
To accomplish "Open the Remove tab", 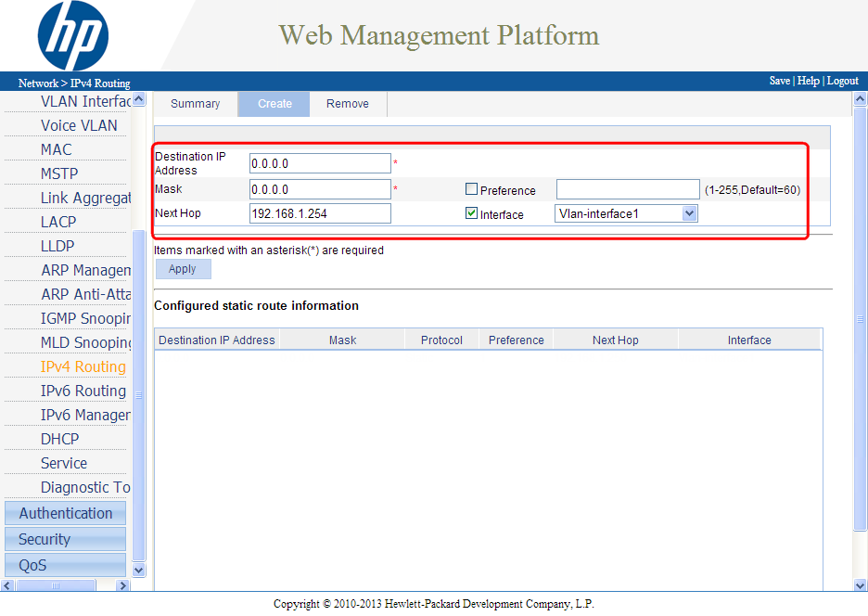I will coord(348,104).
